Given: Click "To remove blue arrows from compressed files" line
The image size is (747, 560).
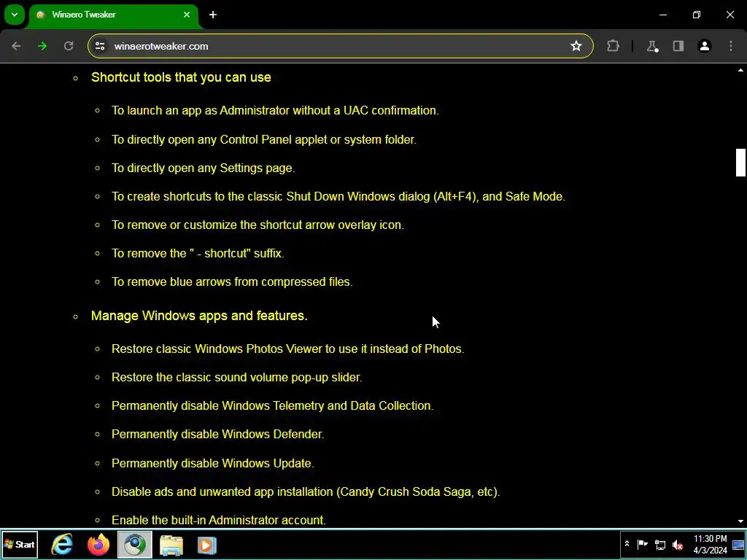Looking at the screenshot, I should point(232,282).
